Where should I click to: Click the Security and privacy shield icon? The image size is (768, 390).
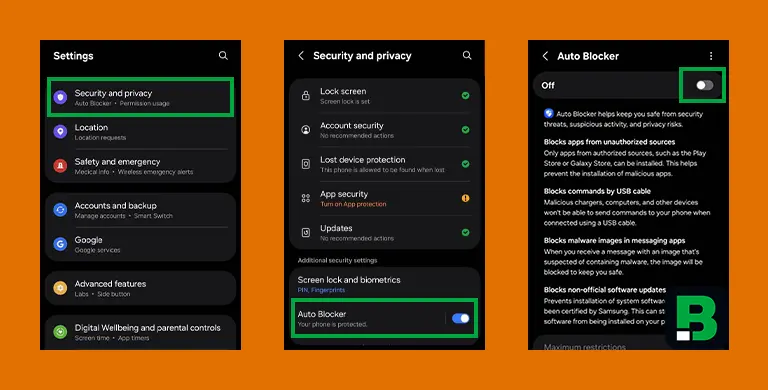click(60, 97)
